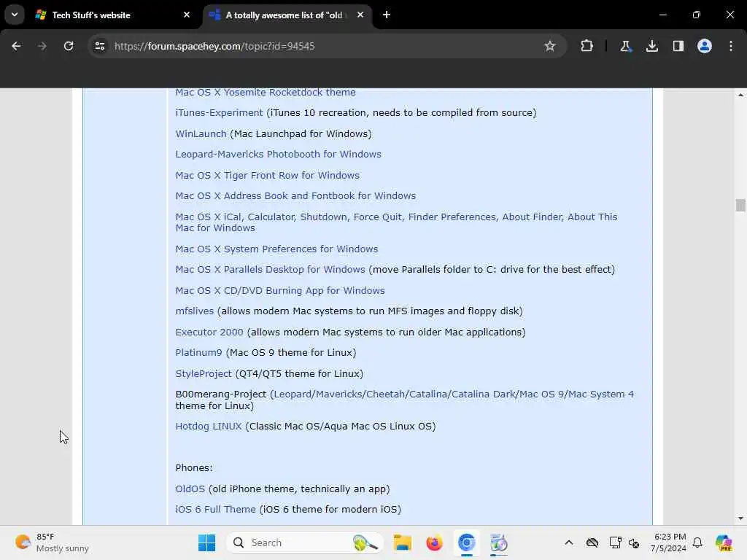Open the iOS 6 Full Theme link
The image size is (747, 560).
(x=215, y=510)
